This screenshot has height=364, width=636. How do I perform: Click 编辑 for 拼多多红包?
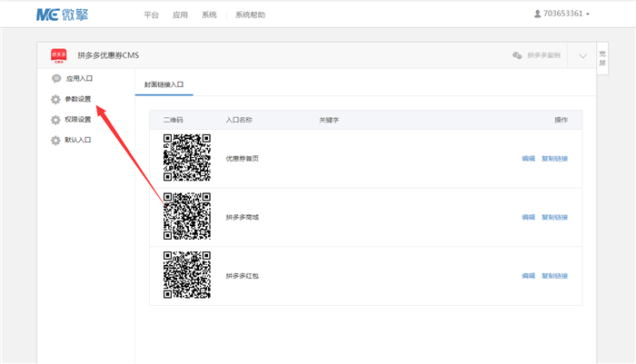[x=528, y=276]
